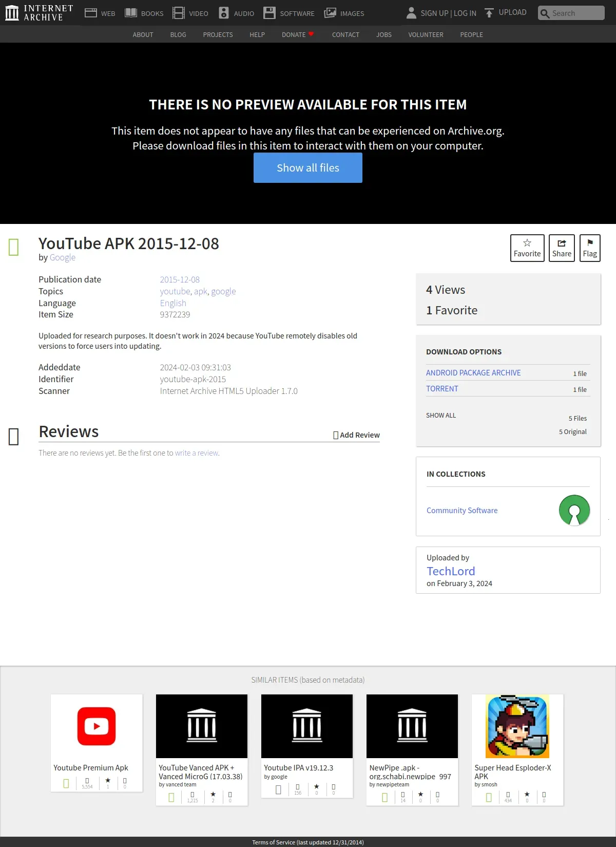Download the Android Package Archive file
Image resolution: width=616 pixels, height=847 pixels.
(473, 373)
